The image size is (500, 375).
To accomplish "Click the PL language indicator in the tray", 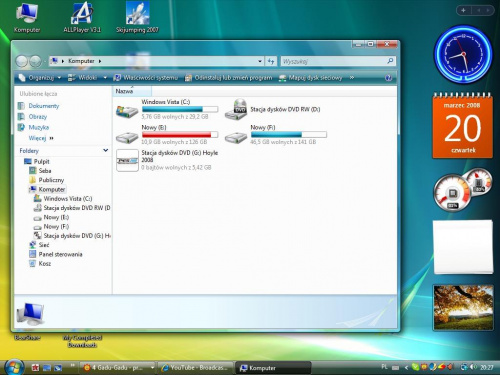I will point(384,367).
